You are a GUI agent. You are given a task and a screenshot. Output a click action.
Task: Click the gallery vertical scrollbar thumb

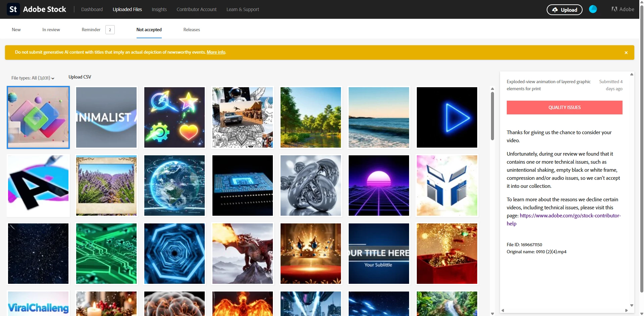click(492, 116)
